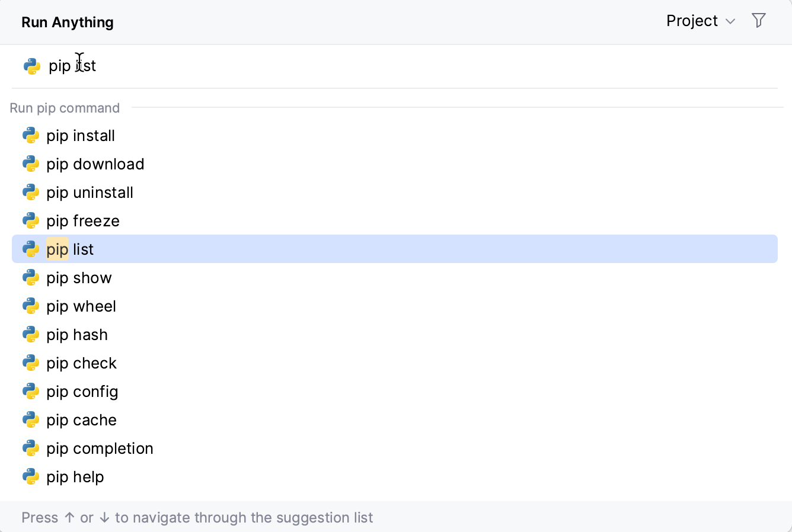Open the Project scope dropdown
Viewport: 792px width, 532px height.
click(x=700, y=21)
